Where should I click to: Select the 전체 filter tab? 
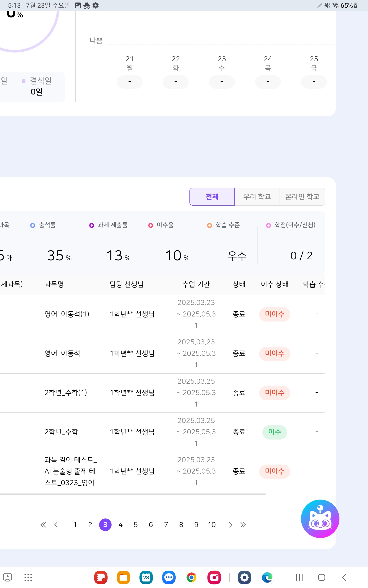(x=212, y=197)
